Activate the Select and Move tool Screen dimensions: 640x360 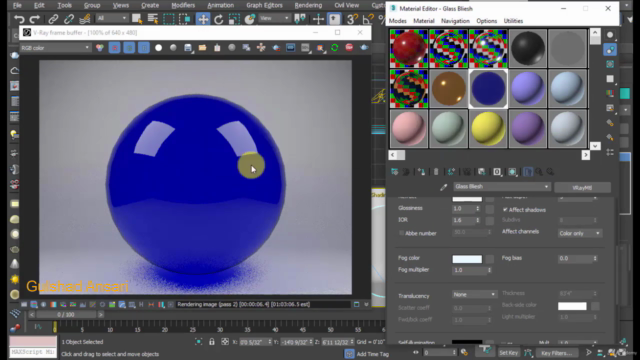click(203, 19)
